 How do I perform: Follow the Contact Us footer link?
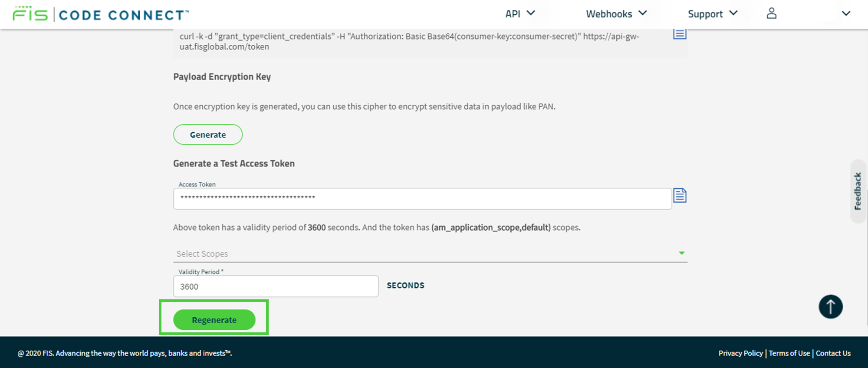(833, 353)
